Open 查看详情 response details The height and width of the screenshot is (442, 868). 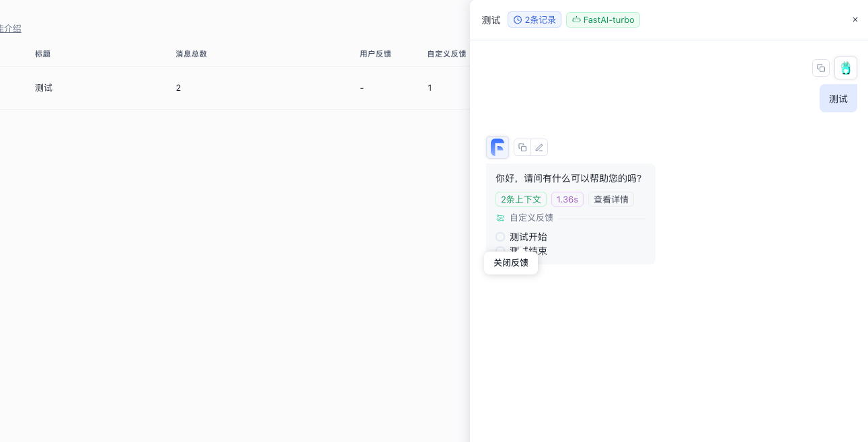pos(610,200)
